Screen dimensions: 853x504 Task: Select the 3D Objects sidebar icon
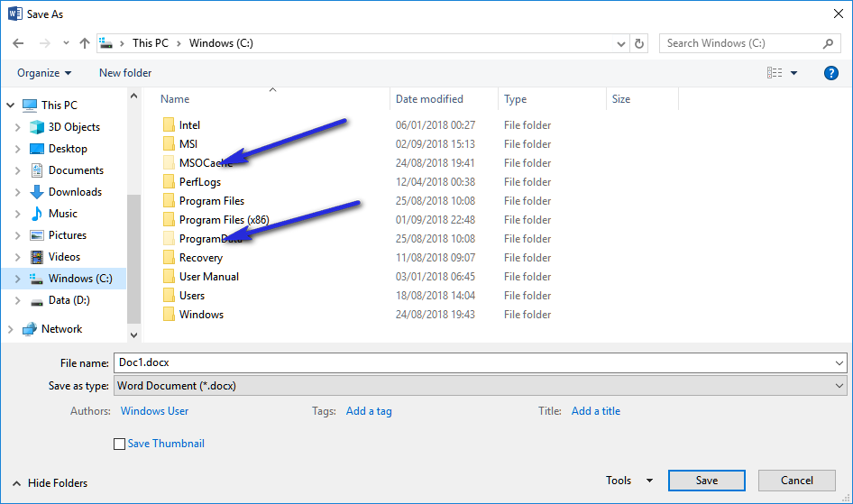(x=36, y=127)
